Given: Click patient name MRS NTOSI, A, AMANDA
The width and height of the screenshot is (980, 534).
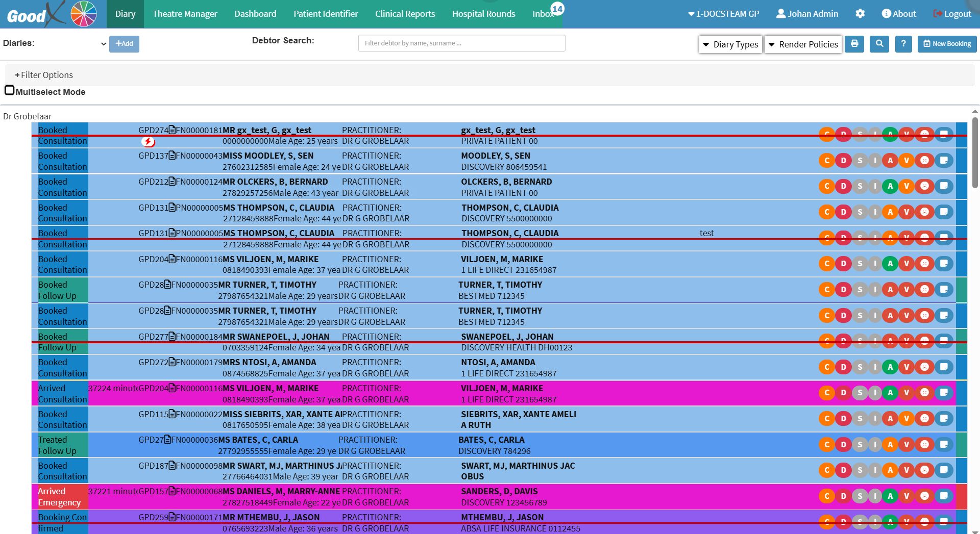Looking at the screenshot, I should coord(269,362).
